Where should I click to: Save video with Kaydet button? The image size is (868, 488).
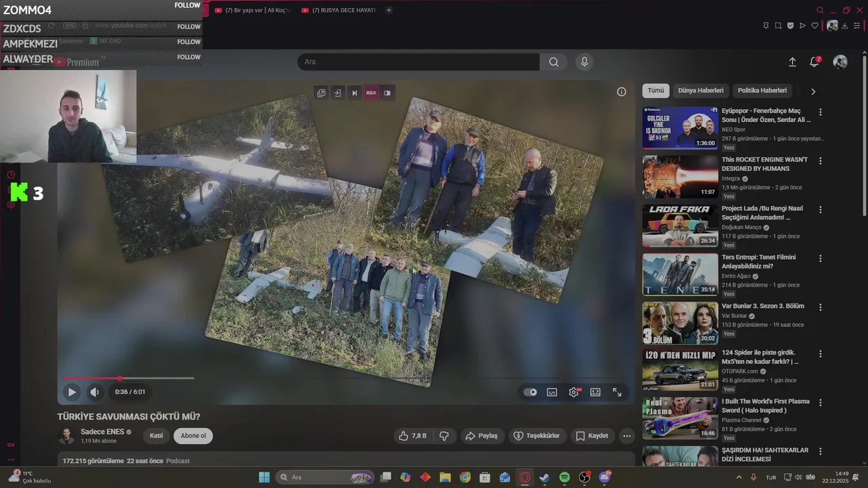tap(592, 436)
